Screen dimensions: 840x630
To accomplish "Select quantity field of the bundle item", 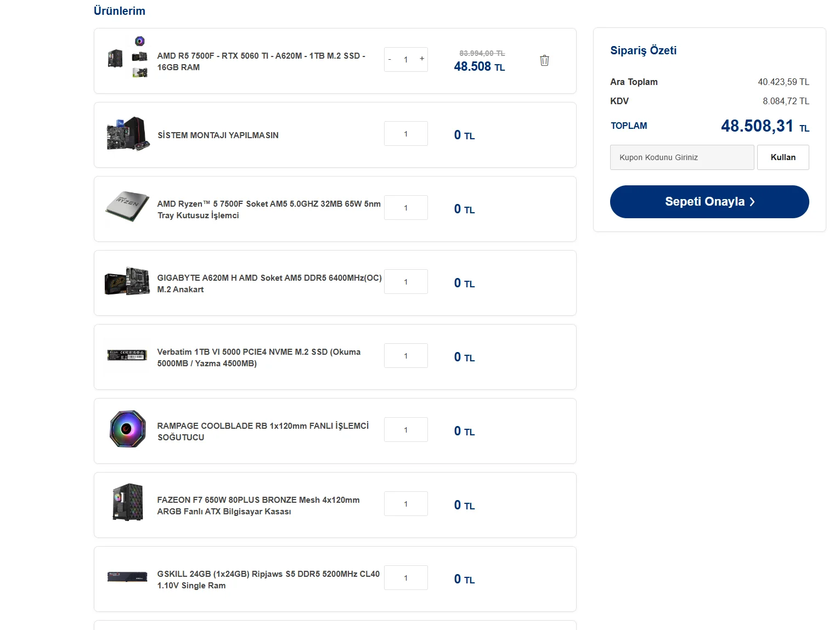I will coord(406,59).
